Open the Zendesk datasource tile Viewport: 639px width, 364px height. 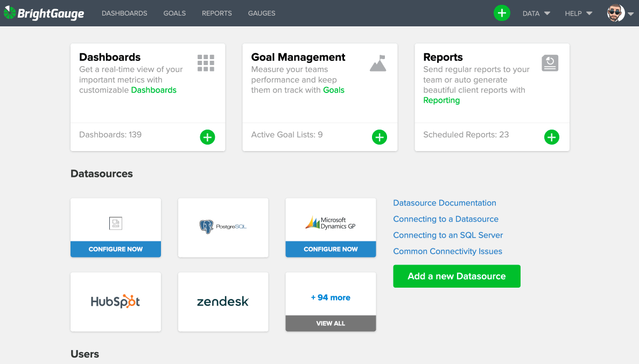(x=223, y=302)
